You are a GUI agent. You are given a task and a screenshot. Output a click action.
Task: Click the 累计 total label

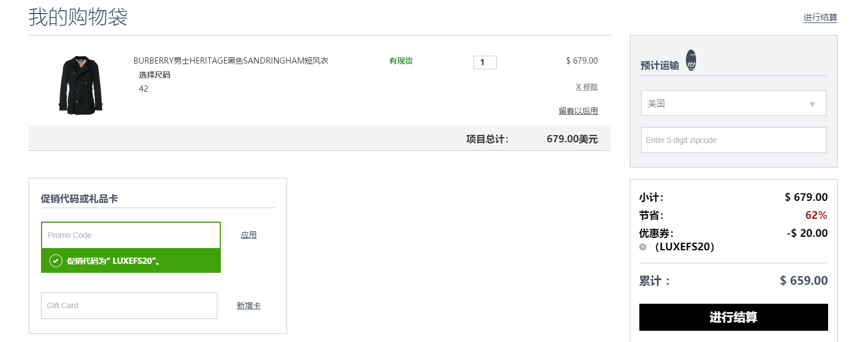[655, 281]
